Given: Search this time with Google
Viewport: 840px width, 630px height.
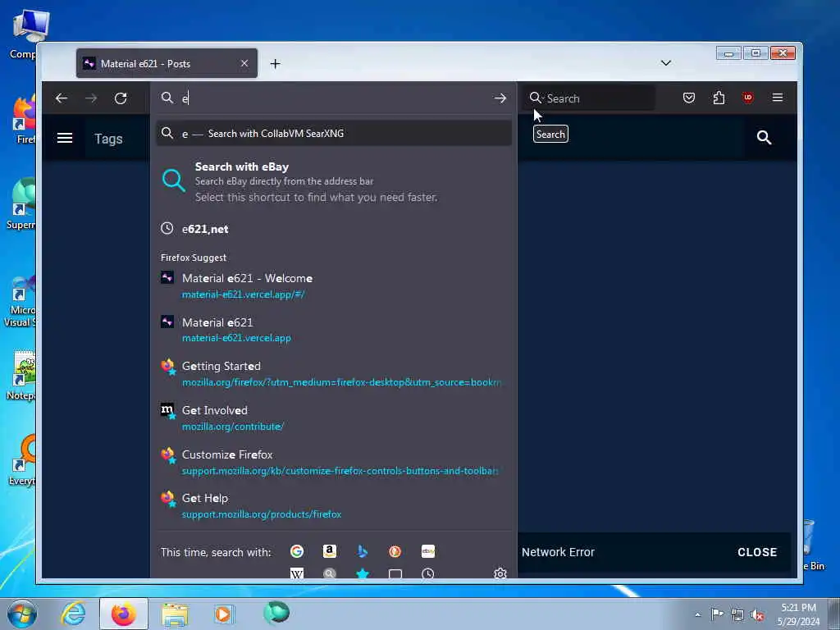Looking at the screenshot, I should (x=297, y=550).
